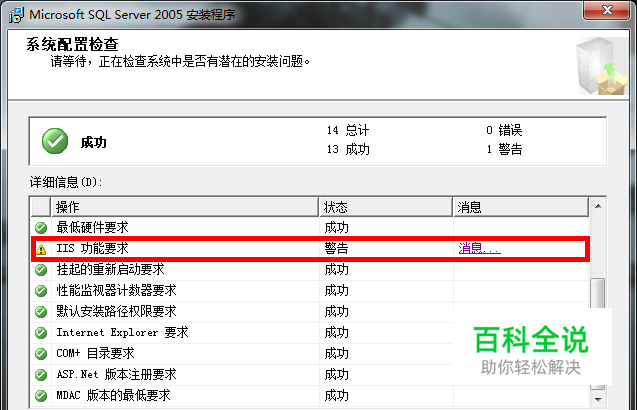Viewport: 637px width, 410px height.
Task: Select the 挂起的重新启动要求 row
Action: tap(310, 269)
